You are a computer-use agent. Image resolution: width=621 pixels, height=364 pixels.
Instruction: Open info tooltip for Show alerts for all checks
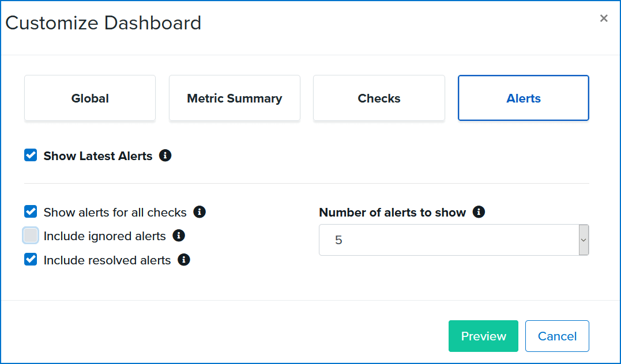point(200,212)
